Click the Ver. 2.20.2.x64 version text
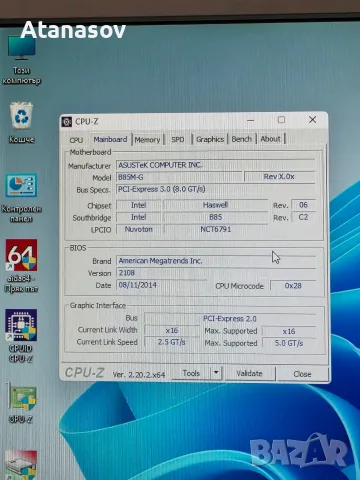The width and height of the screenshot is (360, 480). pos(139,375)
